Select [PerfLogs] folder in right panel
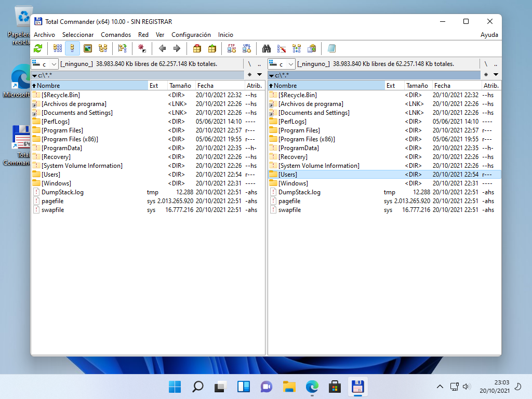 [x=384, y=122]
